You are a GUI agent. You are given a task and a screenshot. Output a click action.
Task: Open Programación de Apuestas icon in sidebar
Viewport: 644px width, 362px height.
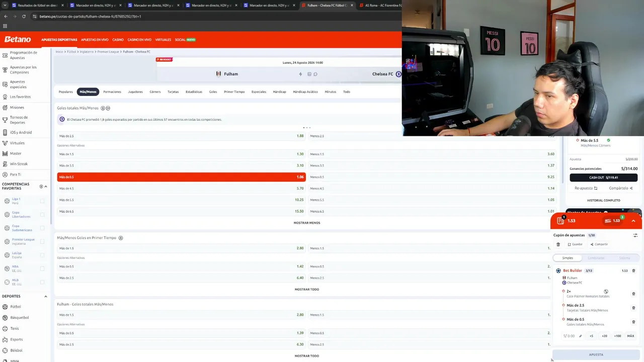tap(5, 55)
